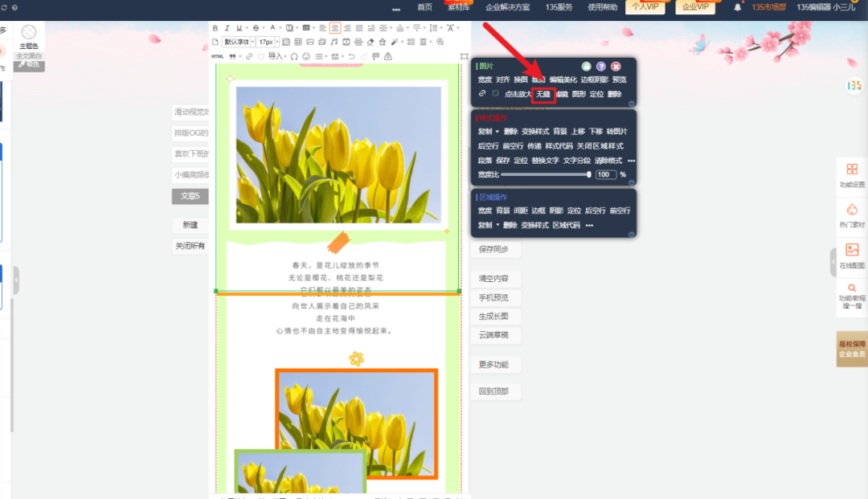Open the 使用帮助 menu
Image resolution: width=868 pixels, height=499 pixels.
point(602,7)
